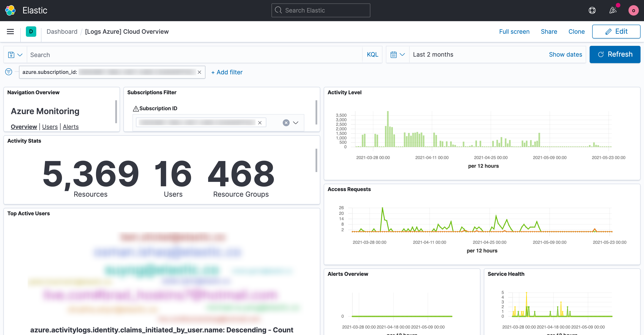Click + Add filter
This screenshot has height=335, width=644.
(x=227, y=72)
